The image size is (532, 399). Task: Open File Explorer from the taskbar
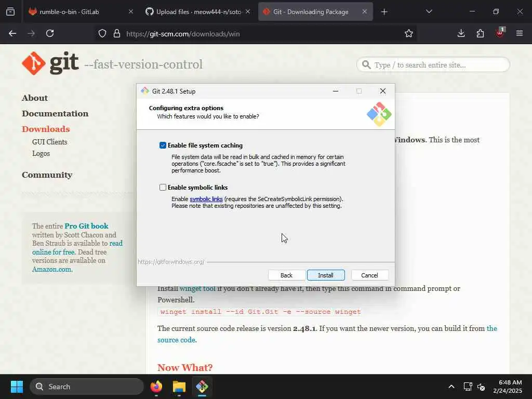click(179, 387)
